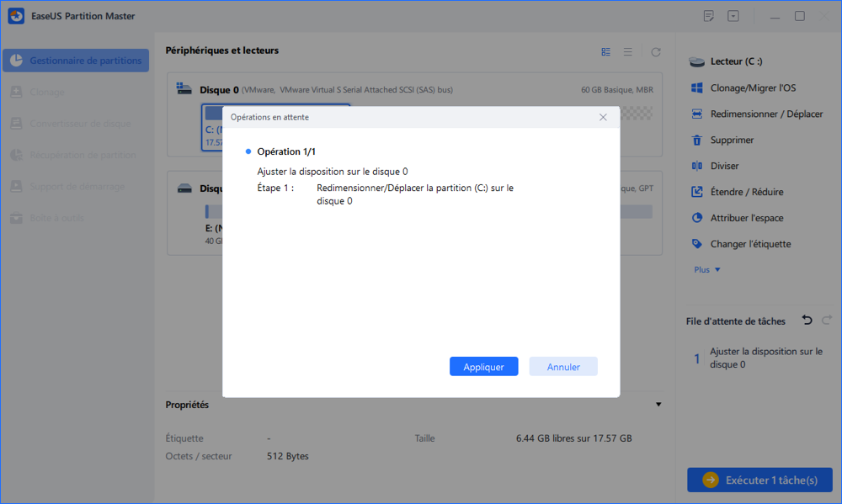Open Support de démarrage in sidebar
The image size is (842, 504).
[x=76, y=187]
